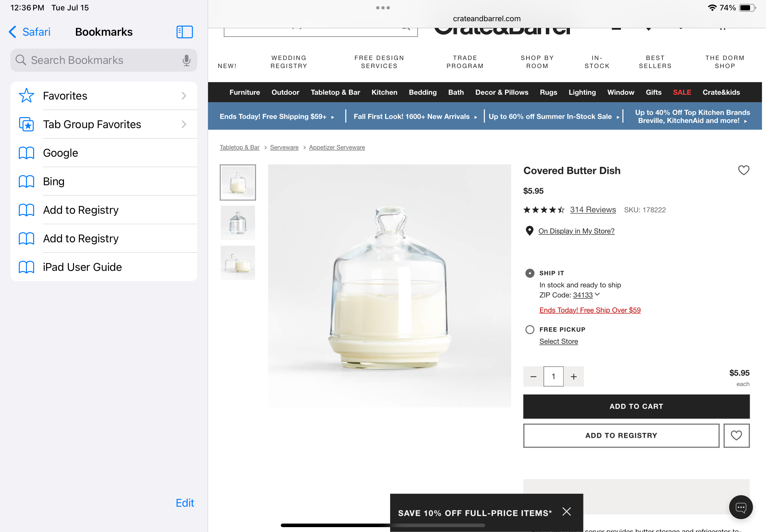Open the 314 Reviews link
This screenshot has height=532, width=766.
point(593,210)
